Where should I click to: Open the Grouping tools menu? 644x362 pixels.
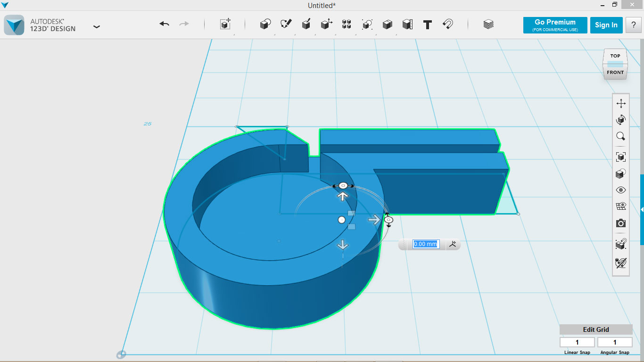click(367, 25)
